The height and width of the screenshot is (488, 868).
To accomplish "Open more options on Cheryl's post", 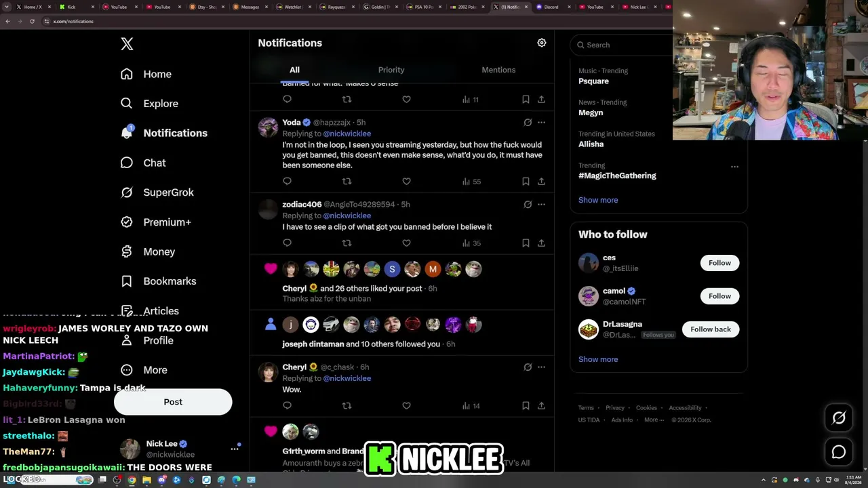I will (541, 367).
